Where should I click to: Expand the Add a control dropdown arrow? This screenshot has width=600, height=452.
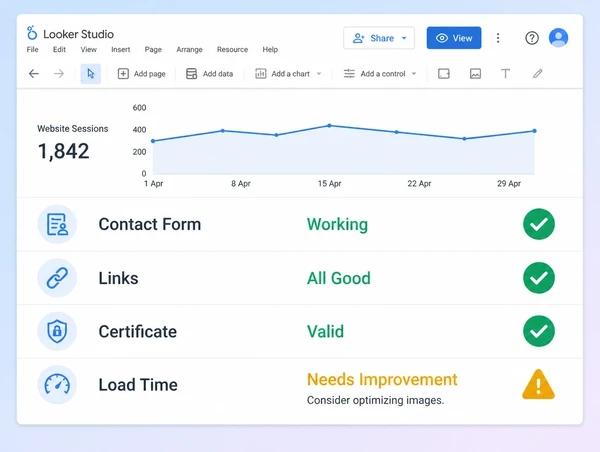pyautogui.click(x=414, y=74)
